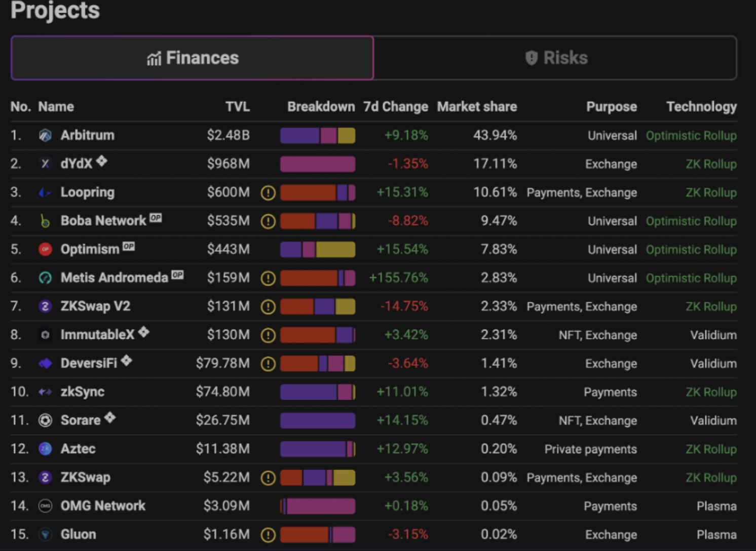This screenshot has width=756, height=551.
Task: Click the TVL column header
Action: pyautogui.click(x=237, y=107)
